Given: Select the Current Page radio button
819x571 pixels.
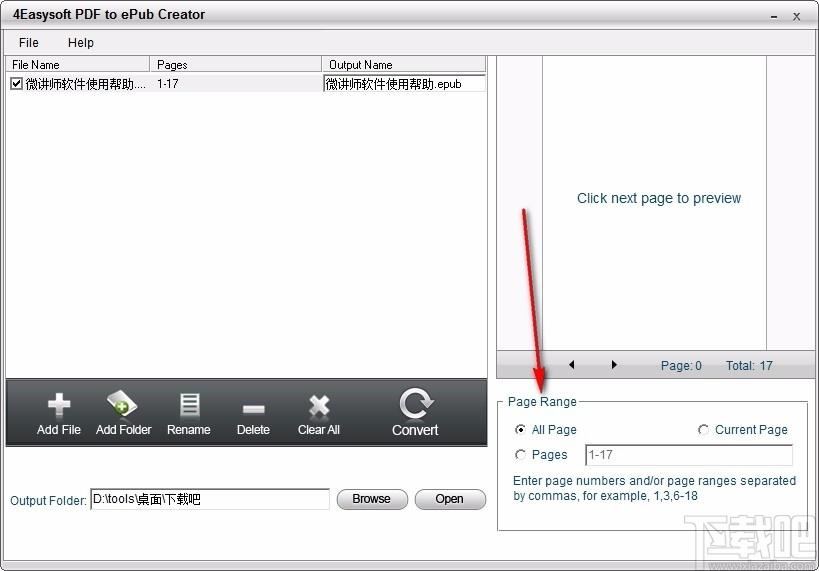Looking at the screenshot, I should [704, 429].
